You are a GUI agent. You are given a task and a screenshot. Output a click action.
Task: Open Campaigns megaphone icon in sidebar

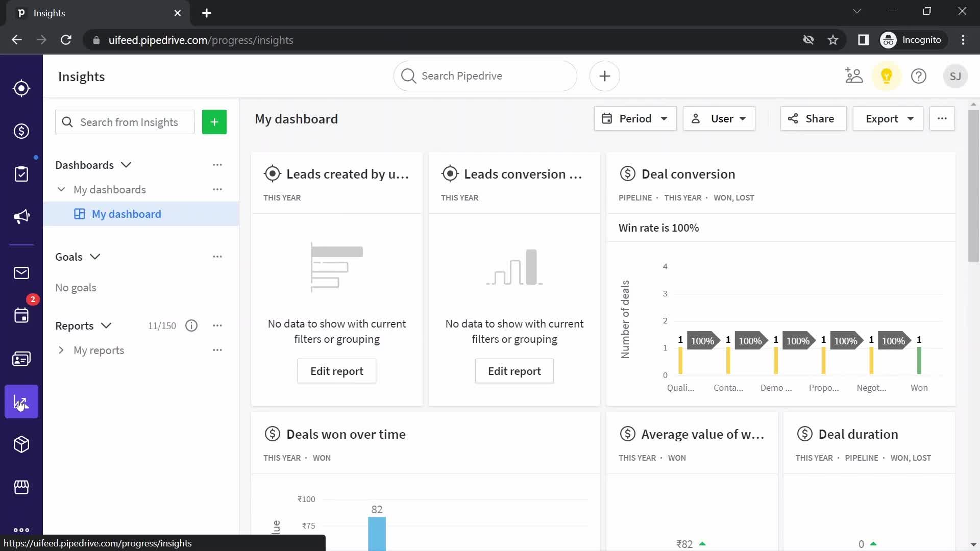pyautogui.click(x=21, y=217)
